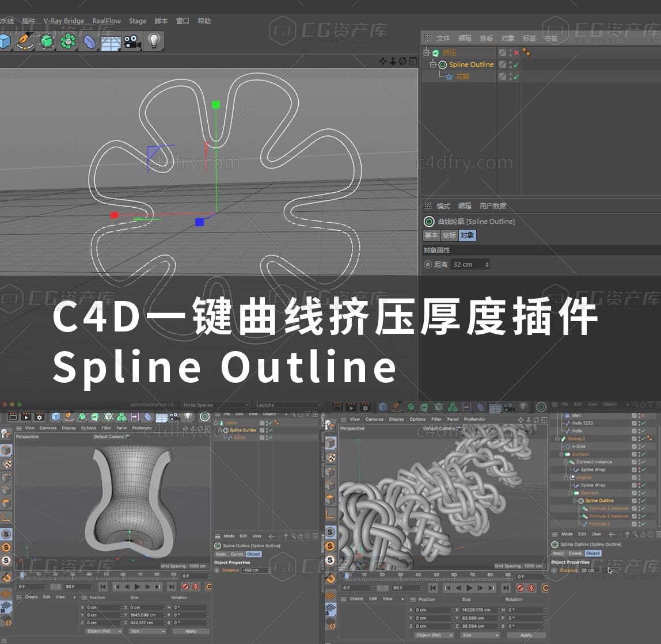This screenshot has height=644, width=661.
Task: Open Size dropdown in bottom-left coordinates
Action: (x=146, y=631)
